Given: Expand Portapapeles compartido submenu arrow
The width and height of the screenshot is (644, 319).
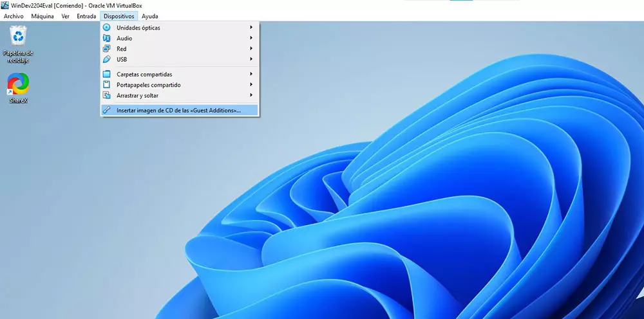Looking at the screenshot, I should 251,85.
